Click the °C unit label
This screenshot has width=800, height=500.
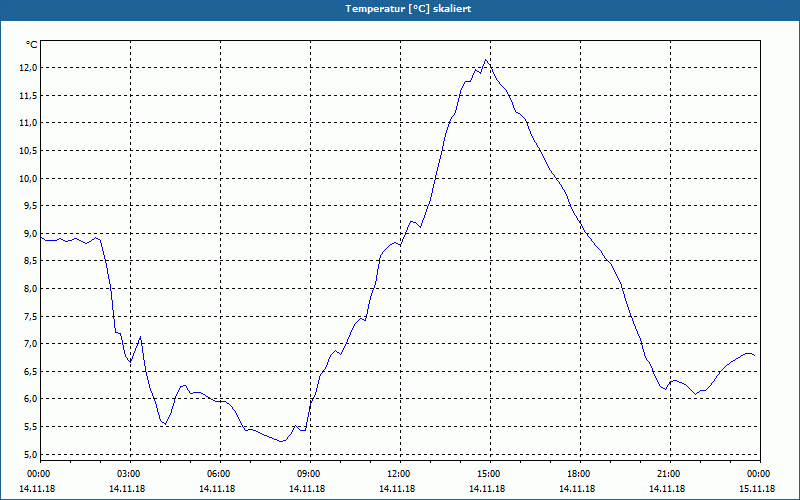32,45
